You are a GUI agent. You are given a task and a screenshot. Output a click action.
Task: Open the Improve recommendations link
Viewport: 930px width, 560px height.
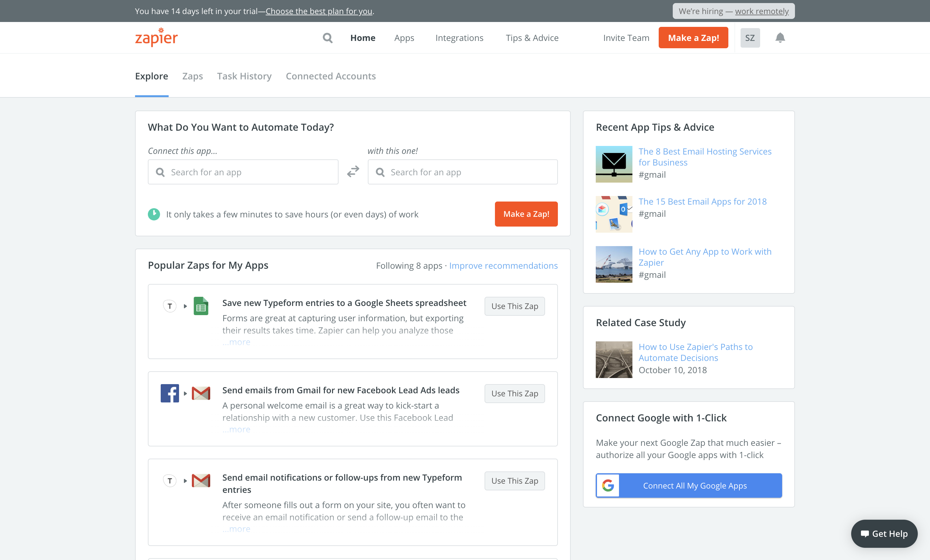[x=503, y=265]
